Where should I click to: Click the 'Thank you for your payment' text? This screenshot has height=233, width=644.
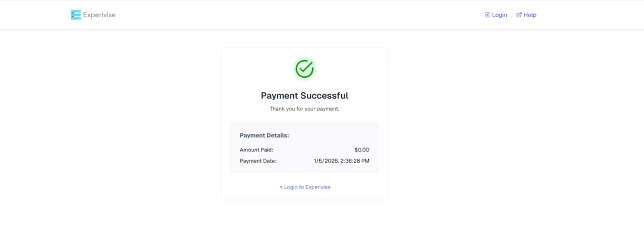[304, 109]
